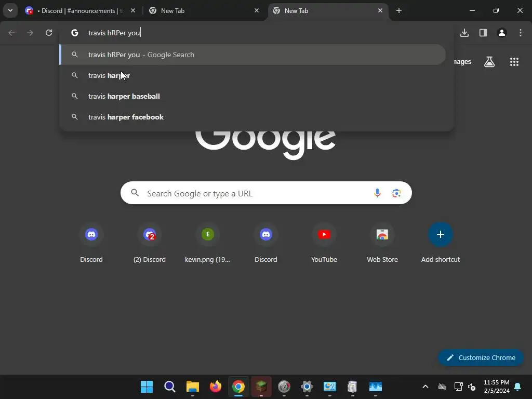Select 'travis hRPer you - Google Search' suggestion

coord(252,55)
